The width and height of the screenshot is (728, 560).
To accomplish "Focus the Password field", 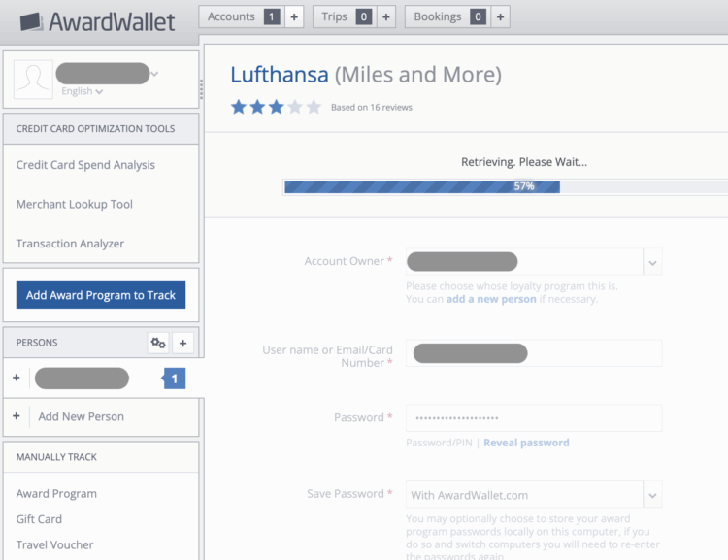I will tap(534, 418).
